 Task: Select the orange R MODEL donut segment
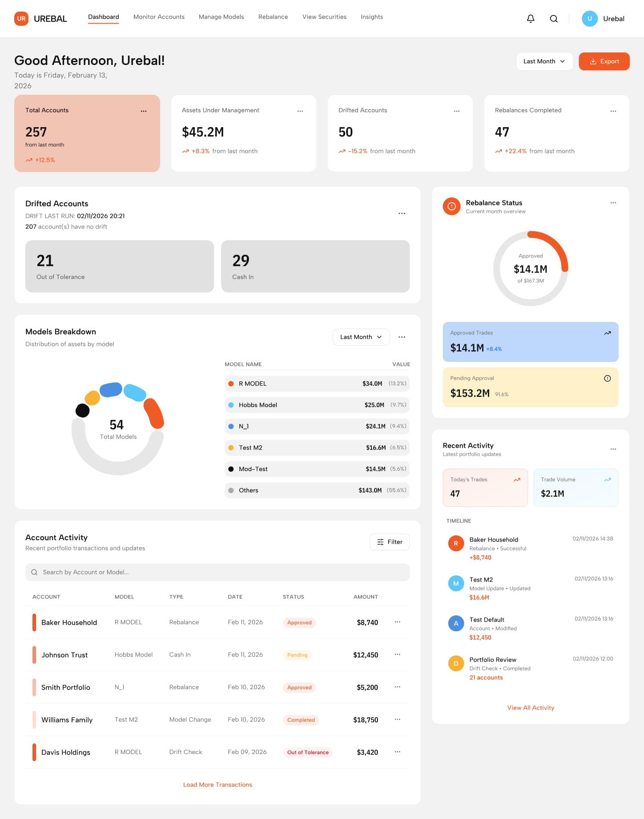pos(154,414)
